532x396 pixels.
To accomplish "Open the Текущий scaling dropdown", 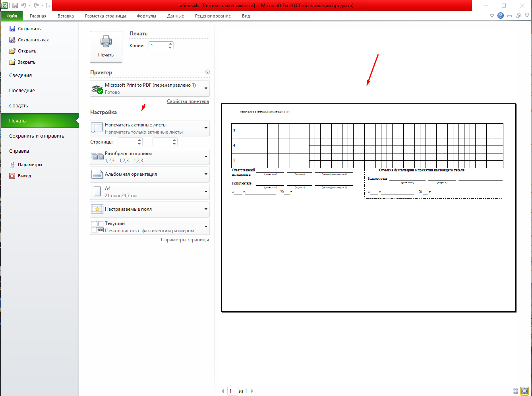I will (x=150, y=227).
